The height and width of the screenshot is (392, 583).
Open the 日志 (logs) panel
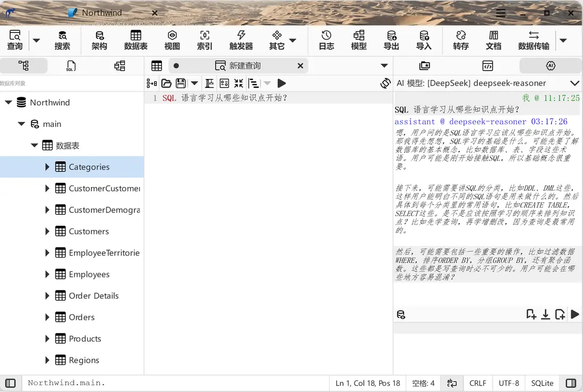pyautogui.click(x=326, y=40)
